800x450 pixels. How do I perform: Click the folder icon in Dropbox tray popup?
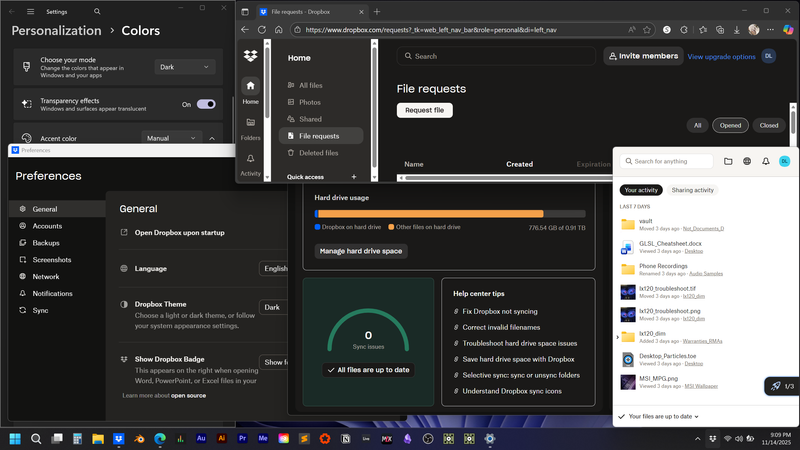click(x=728, y=161)
